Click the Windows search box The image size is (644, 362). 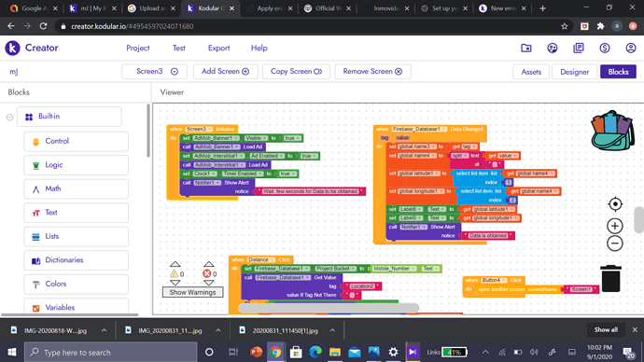click(x=110, y=352)
